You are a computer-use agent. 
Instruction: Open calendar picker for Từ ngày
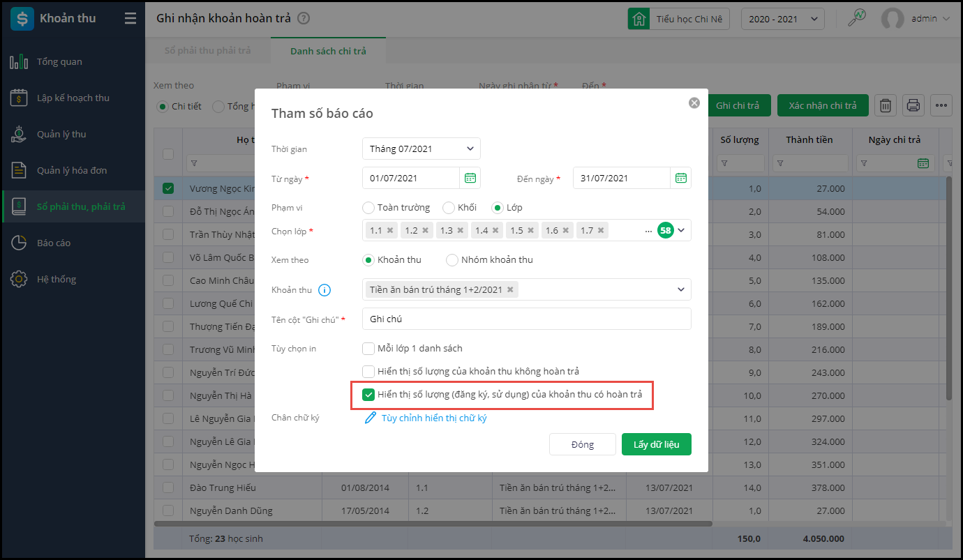pos(470,178)
